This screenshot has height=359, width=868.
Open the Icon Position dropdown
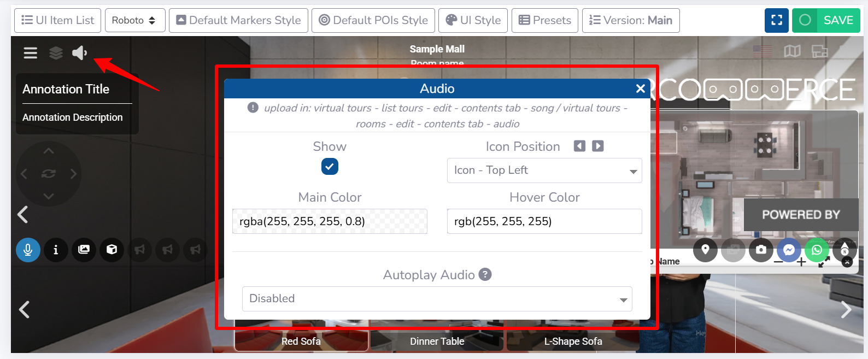point(544,170)
